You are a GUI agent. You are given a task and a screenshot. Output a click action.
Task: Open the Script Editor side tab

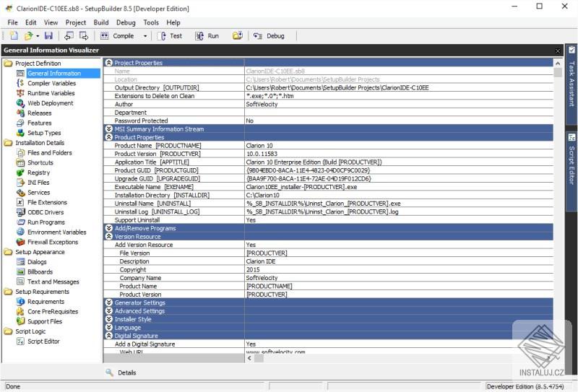(571, 171)
